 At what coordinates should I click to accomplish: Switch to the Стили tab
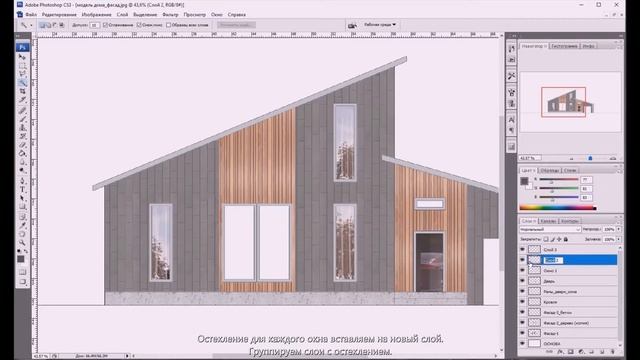click(x=570, y=170)
